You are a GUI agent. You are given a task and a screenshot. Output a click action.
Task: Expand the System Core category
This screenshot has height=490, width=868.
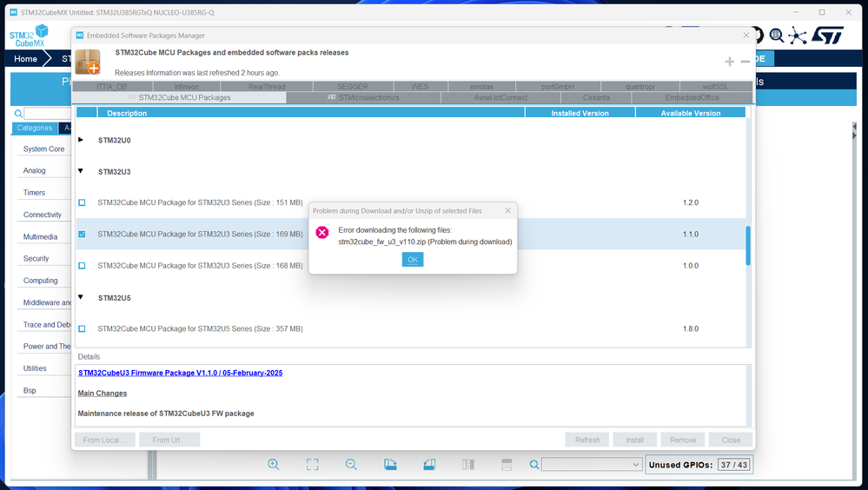[43, 149]
